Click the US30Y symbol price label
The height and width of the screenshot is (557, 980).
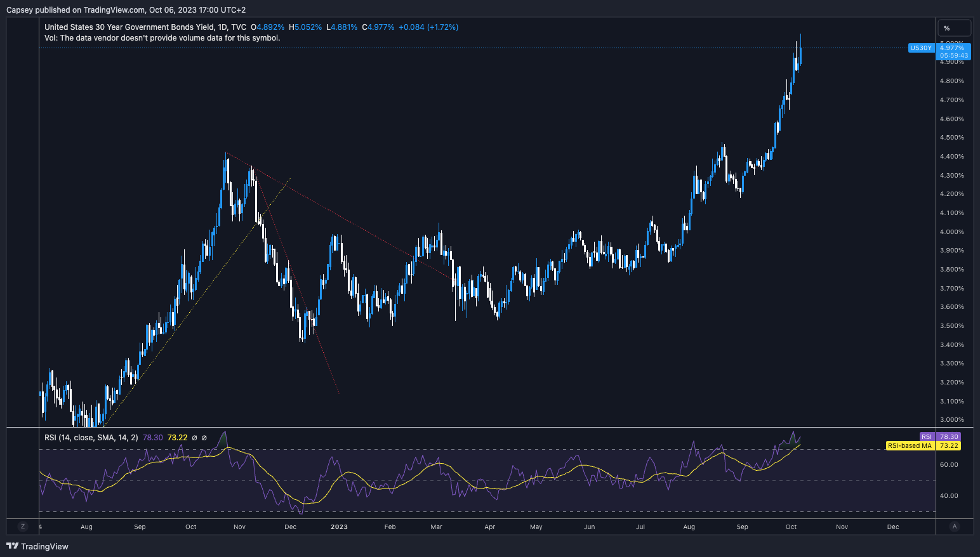pos(920,48)
